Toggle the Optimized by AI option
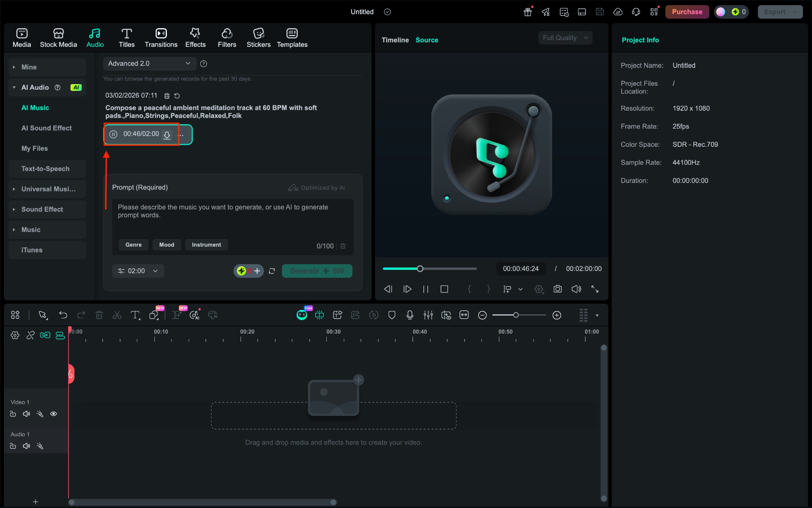The image size is (812, 508). (x=316, y=188)
